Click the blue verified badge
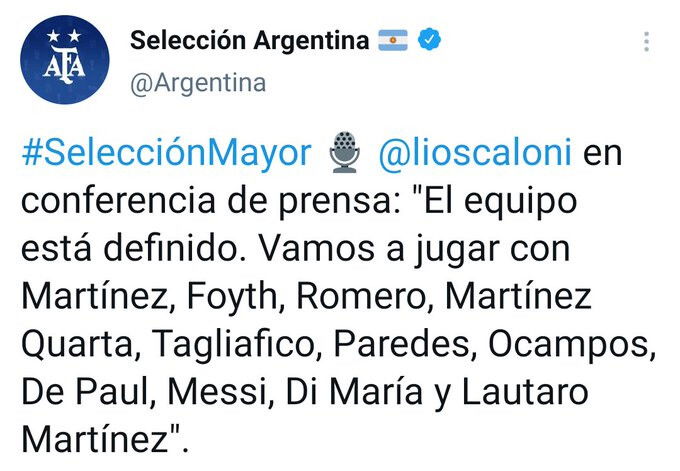 [429, 39]
